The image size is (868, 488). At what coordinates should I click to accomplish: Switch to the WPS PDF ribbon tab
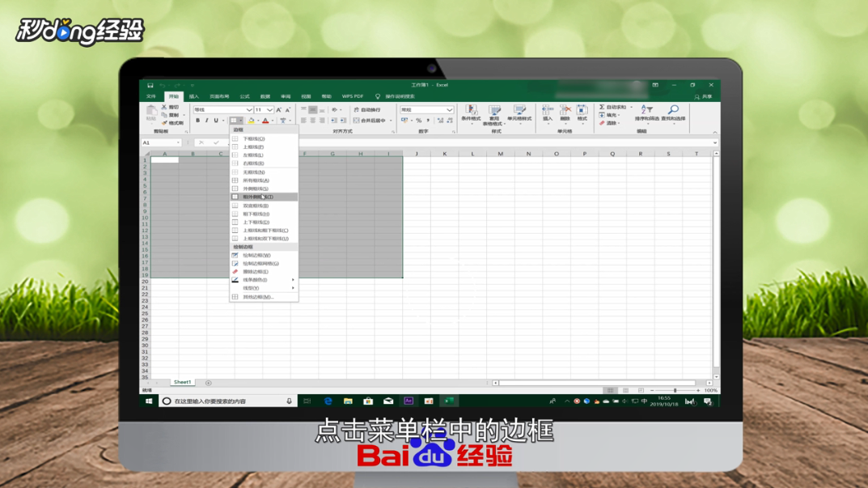(352, 96)
